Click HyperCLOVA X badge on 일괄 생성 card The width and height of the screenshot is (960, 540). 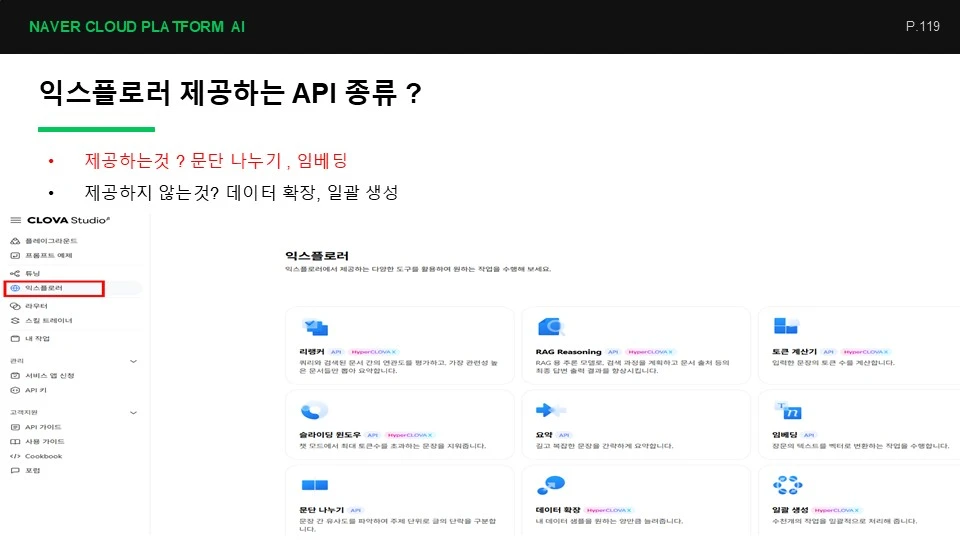point(836,511)
